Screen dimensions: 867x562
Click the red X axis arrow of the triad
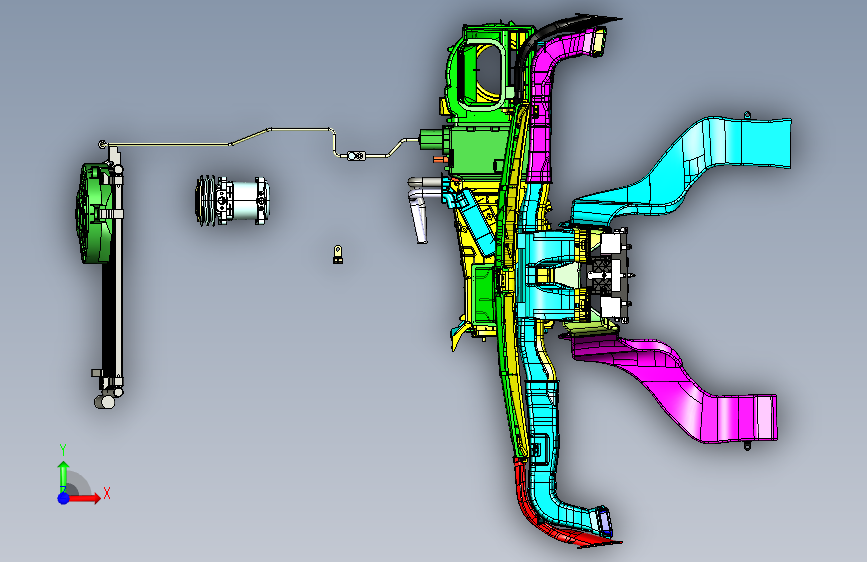[x=84, y=498]
